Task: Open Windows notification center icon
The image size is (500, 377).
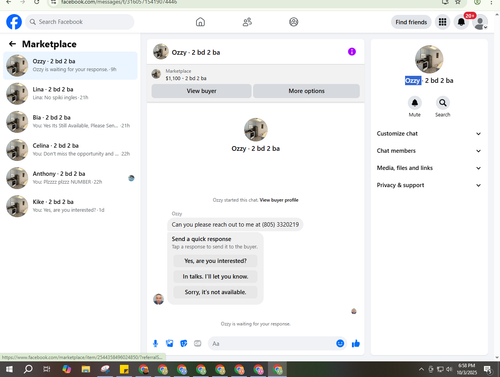Action: (x=488, y=369)
